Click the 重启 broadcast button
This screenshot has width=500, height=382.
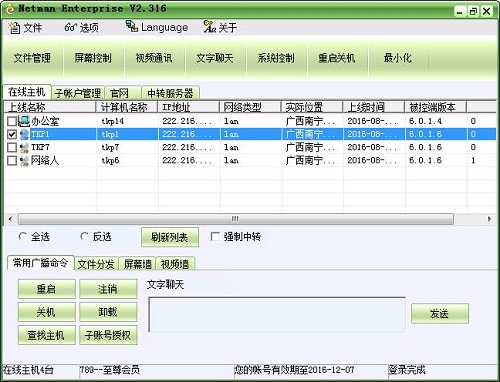click(x=46, y=289)
